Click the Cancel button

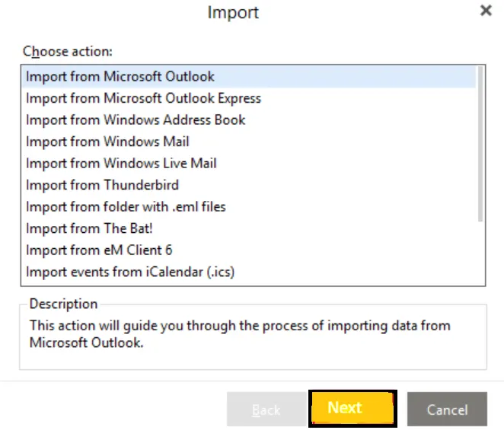(x=447, y=409)
